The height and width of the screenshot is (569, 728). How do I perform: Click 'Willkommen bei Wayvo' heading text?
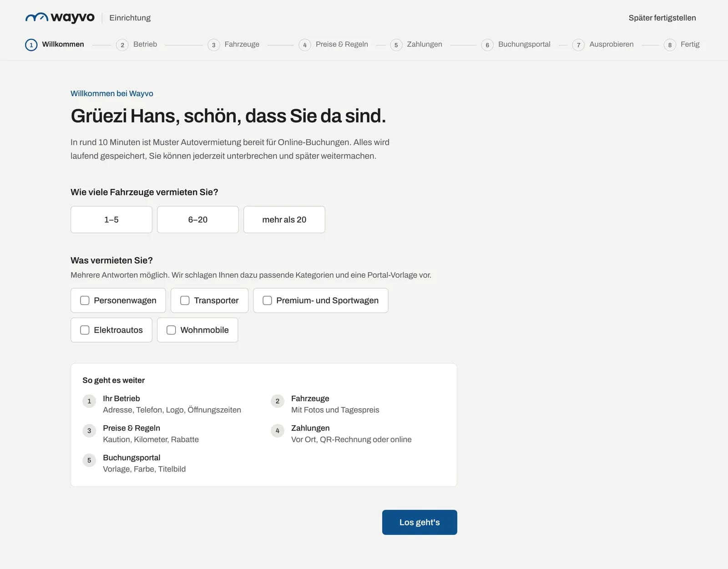pyautogui.click(x=112, y=93)
